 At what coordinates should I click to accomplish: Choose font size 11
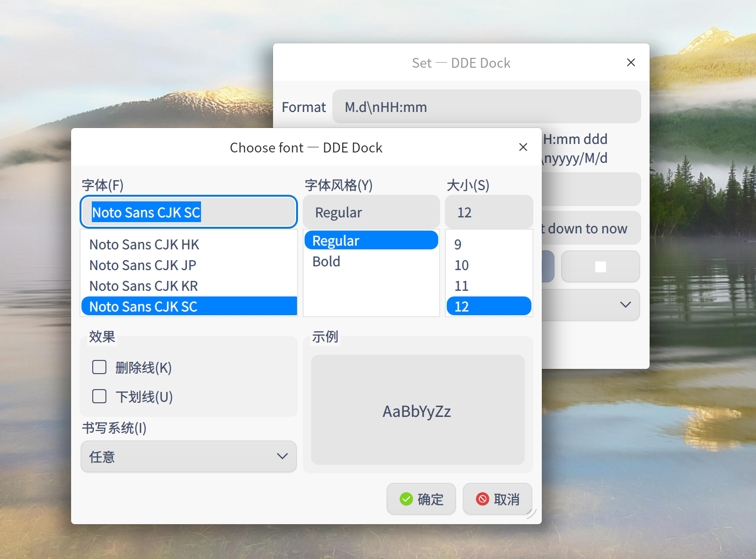(461, 286)
